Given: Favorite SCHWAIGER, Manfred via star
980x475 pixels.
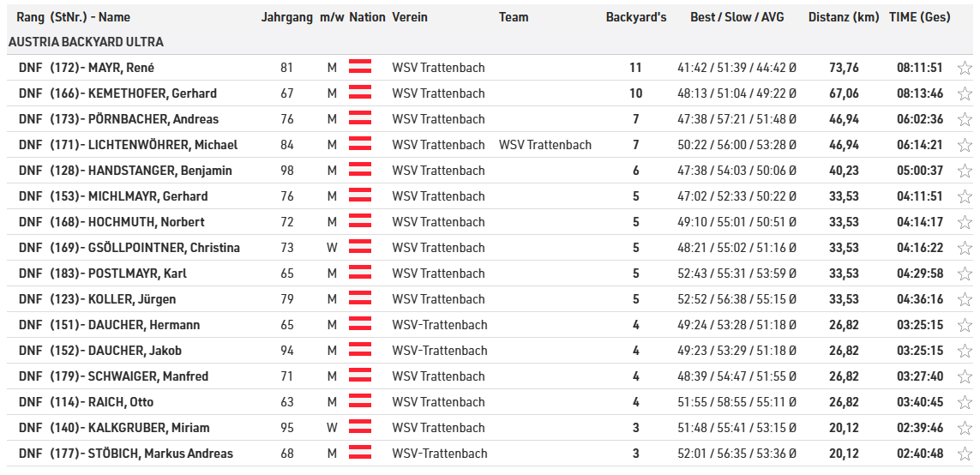Looking at the screenshot, I should (x=965, y=376).
